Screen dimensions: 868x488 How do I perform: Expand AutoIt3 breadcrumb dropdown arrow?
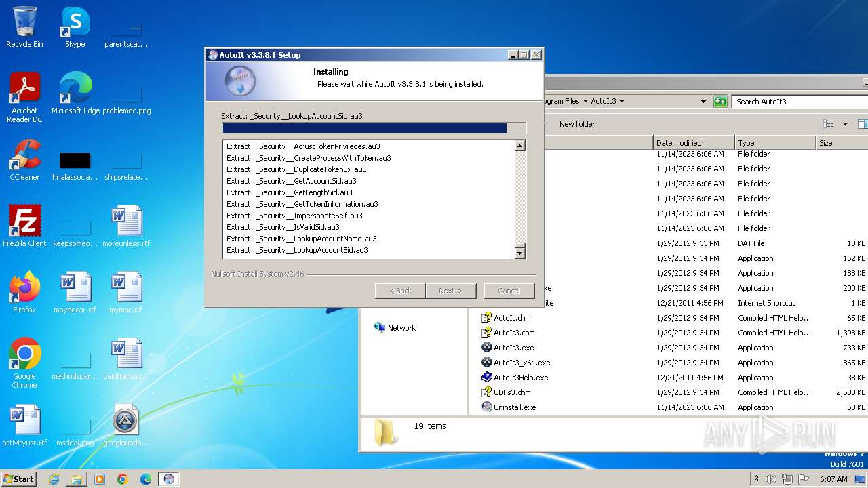(622, 101)
